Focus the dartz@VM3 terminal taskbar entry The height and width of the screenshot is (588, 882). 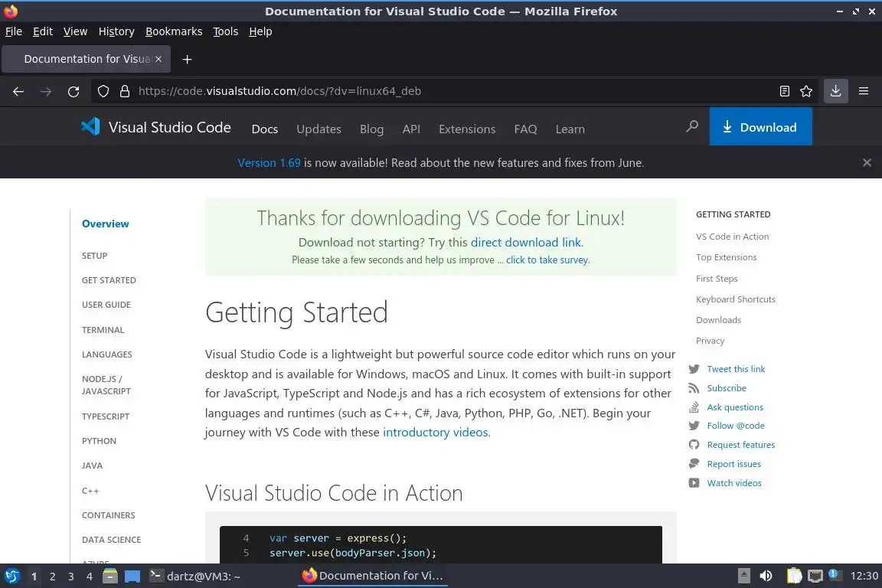click(194, 577)
